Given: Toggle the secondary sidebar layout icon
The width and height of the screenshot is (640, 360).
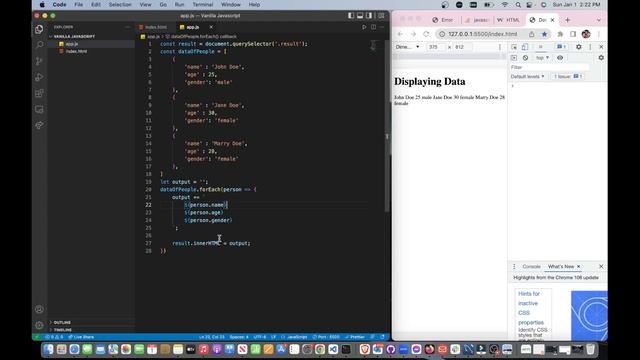Looking at the screenshot, I should coord(369,16).
